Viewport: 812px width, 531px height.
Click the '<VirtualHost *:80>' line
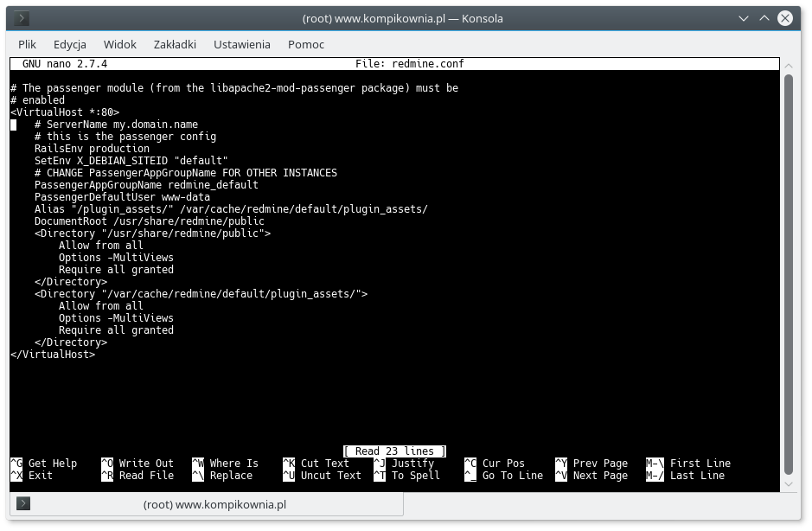tap(65, 112)
